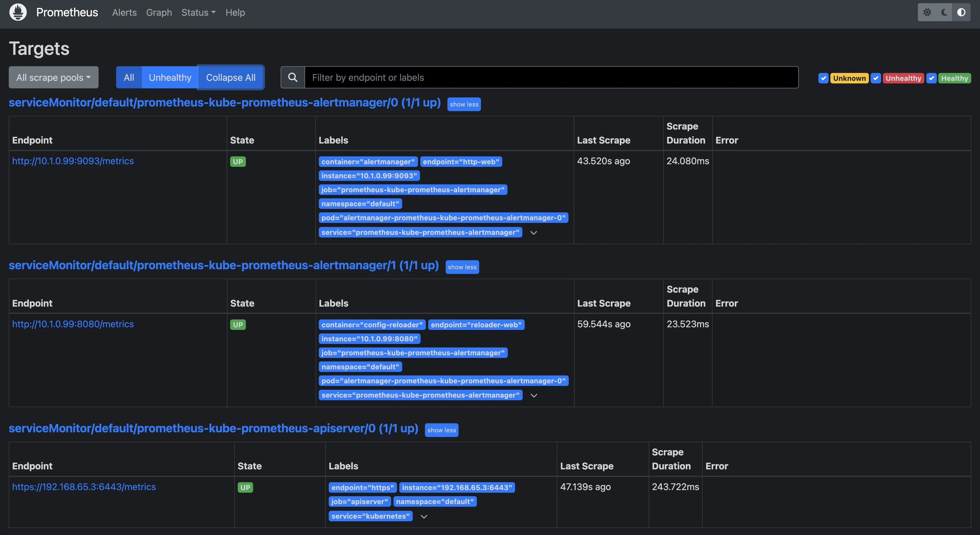This screenshot has height=535, width=980.
Task: Click the Healthy green badge
Action: 955,78
